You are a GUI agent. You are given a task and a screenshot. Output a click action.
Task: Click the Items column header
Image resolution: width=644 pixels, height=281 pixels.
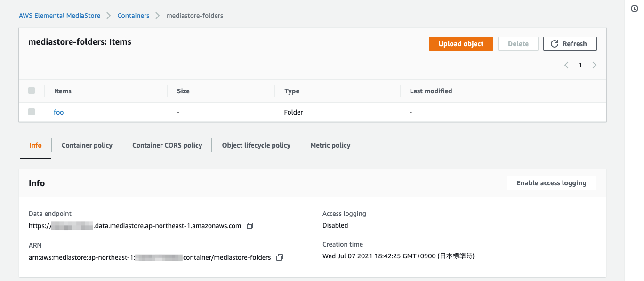[x=63, y=91]
